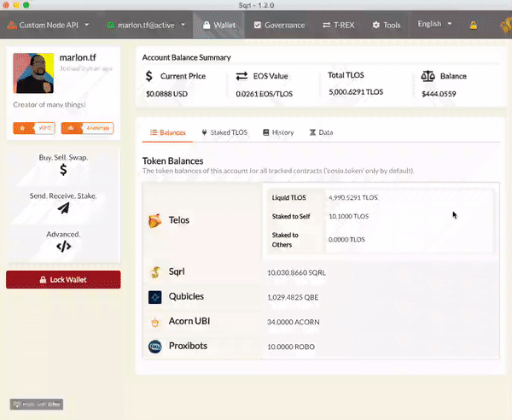The image size is (512, 420).
Task: Click the Custom Node API logo icon
Action: (x=12, y=25)
